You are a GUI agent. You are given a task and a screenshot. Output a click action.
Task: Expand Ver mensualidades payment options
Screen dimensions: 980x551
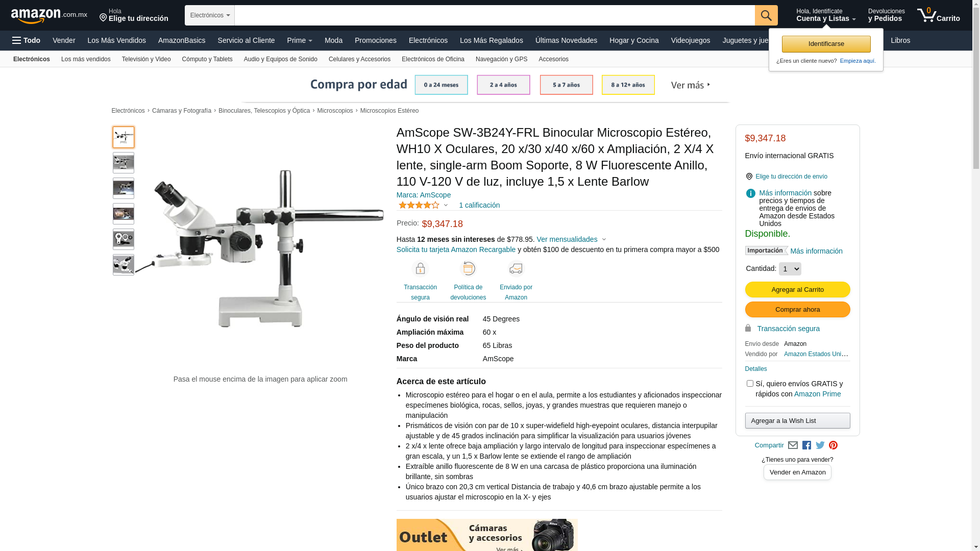coord(571,239)
